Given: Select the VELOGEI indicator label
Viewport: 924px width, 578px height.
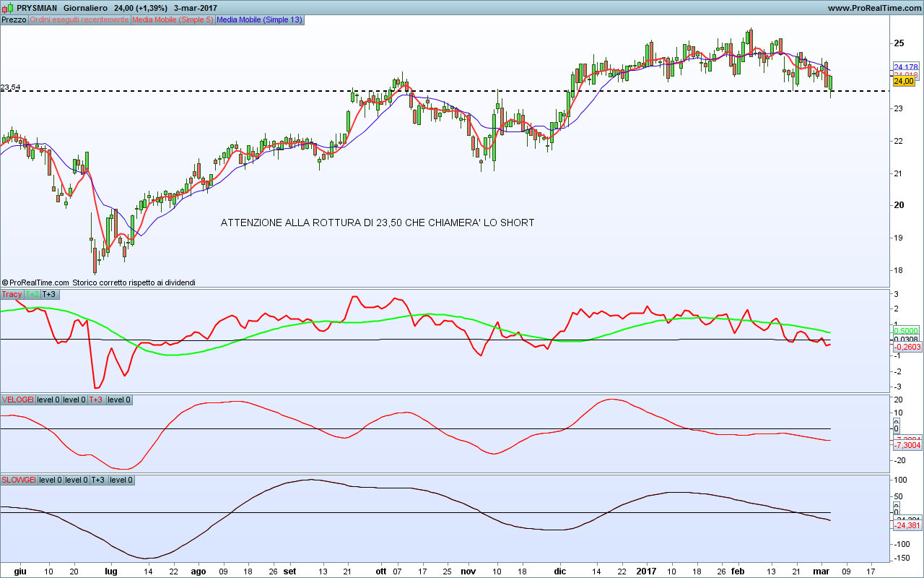Looking at the screenshot, I should [x=17, y=400].
